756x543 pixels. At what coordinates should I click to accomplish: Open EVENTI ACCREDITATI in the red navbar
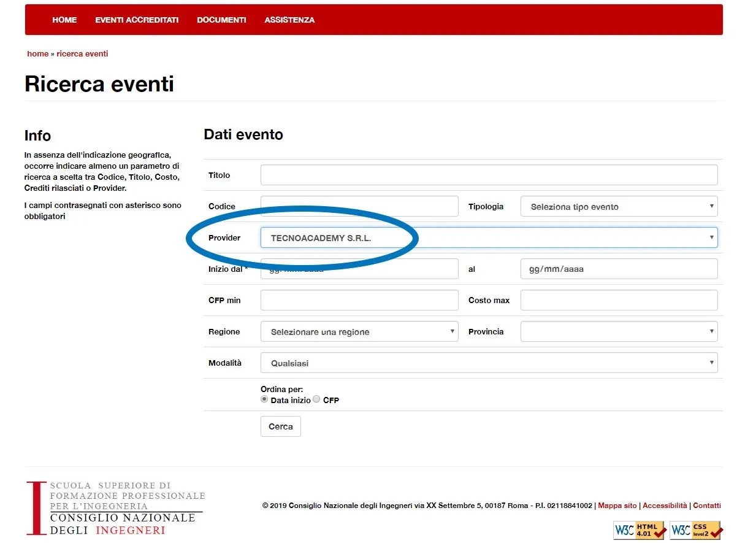tap(137, 20)
